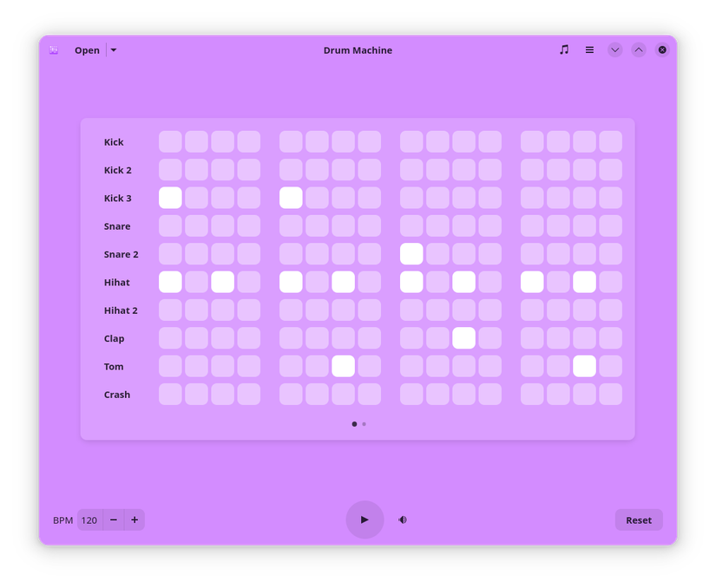Disable the first Hihat step
The width and height of the screenshot is (716, 588).
coord(170,282)
